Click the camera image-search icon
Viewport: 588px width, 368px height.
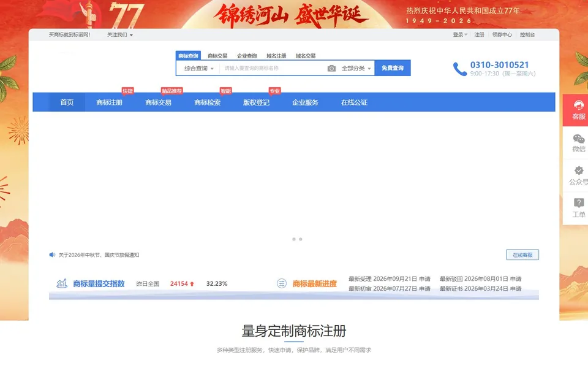pos(331,68)
